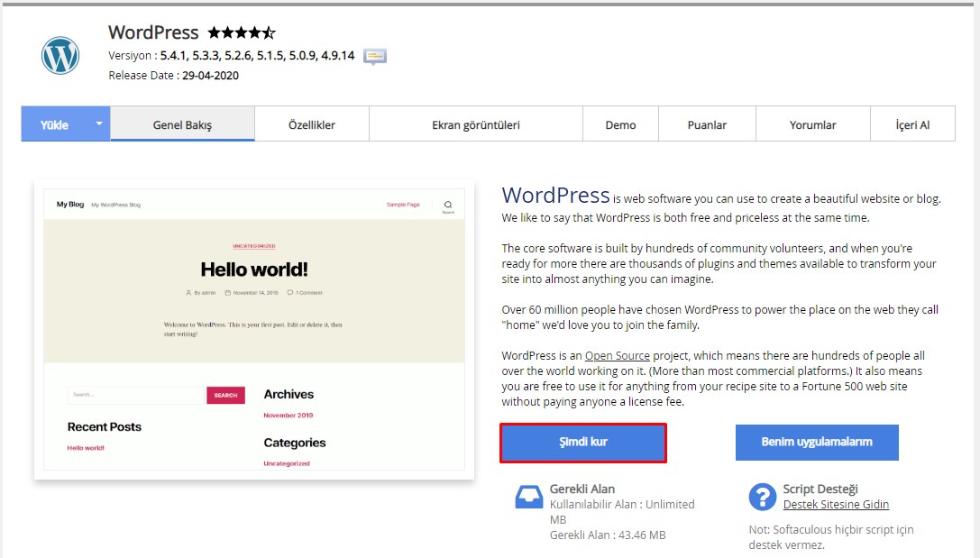Open the Ekran görüntüleri tab

[x=476, y=124]
